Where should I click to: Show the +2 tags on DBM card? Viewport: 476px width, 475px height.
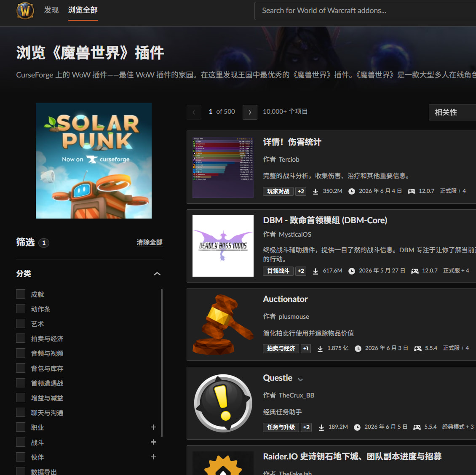(x=301, y=271)
